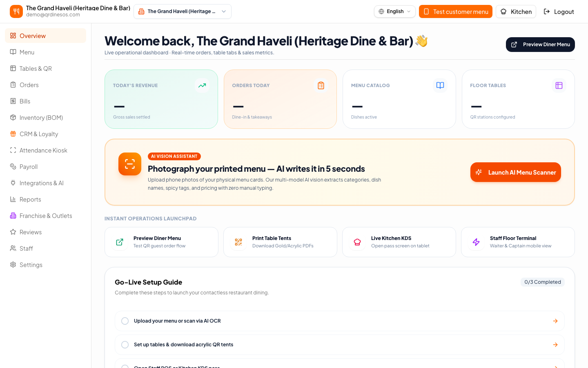Open Settings in the sidebar
The image size is (588, 368).
[x=45, y=265]
